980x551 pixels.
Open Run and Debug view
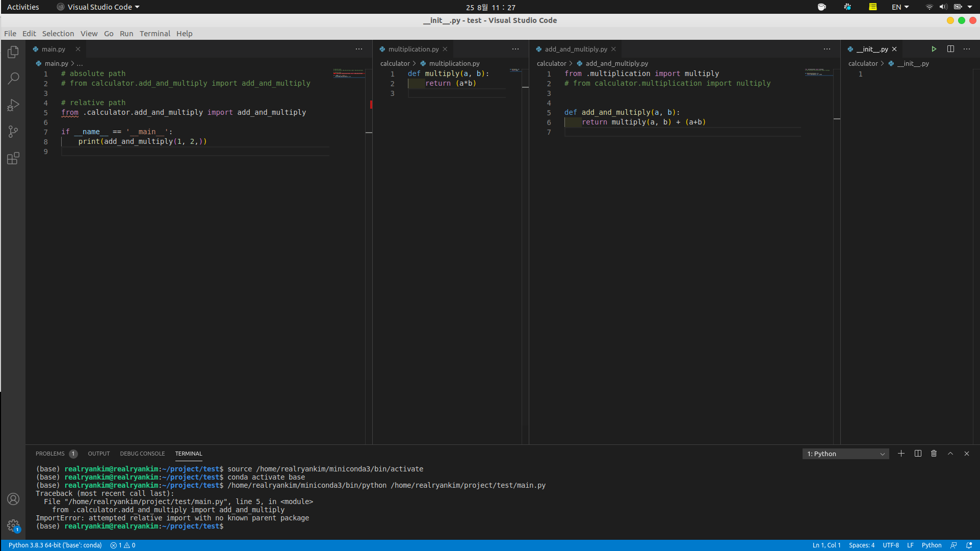(13, 105)
